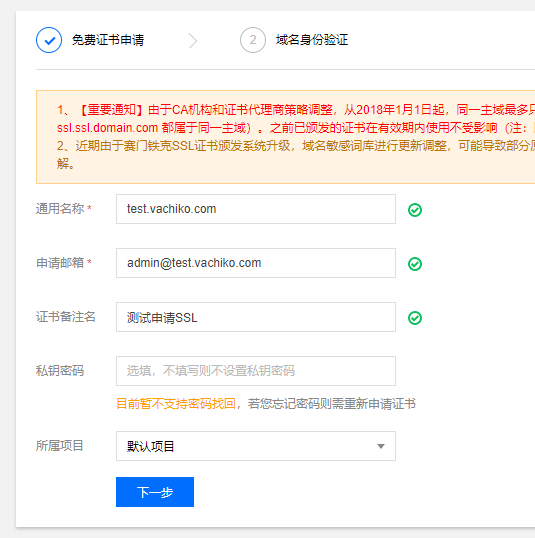Click the step 2 circle icon

(253, 40)
